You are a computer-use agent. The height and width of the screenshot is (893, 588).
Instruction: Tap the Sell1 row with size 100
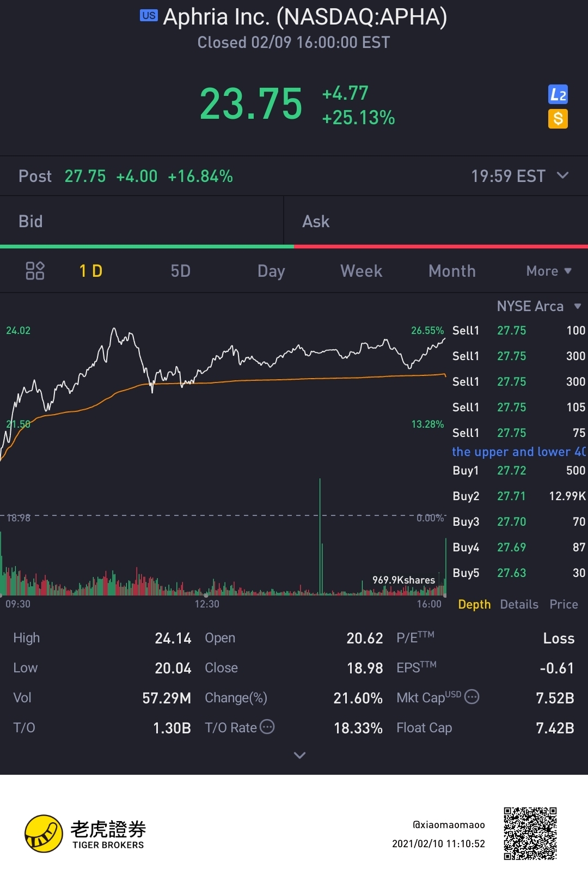(519, 330)
